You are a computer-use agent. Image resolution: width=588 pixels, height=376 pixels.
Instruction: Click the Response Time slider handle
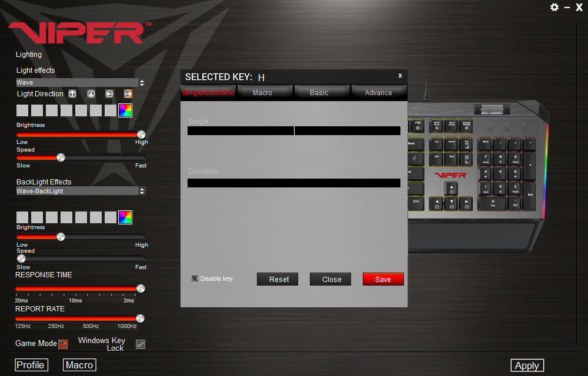click(141, 288)
